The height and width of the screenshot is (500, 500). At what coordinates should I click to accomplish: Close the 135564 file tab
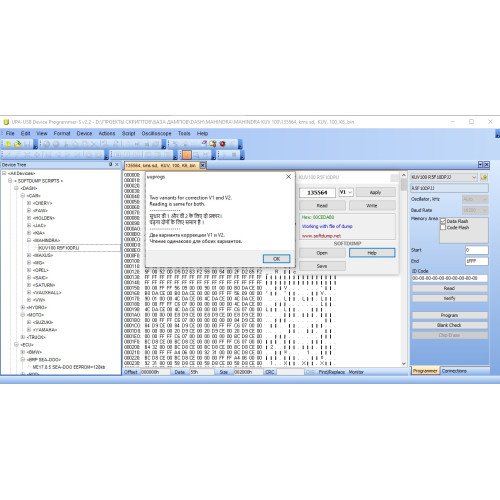202,165
